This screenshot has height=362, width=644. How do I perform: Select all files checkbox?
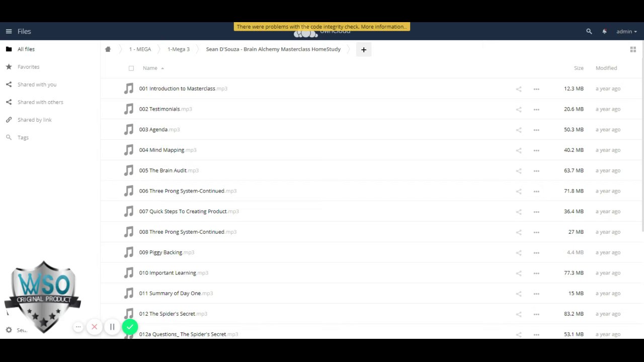131,68
